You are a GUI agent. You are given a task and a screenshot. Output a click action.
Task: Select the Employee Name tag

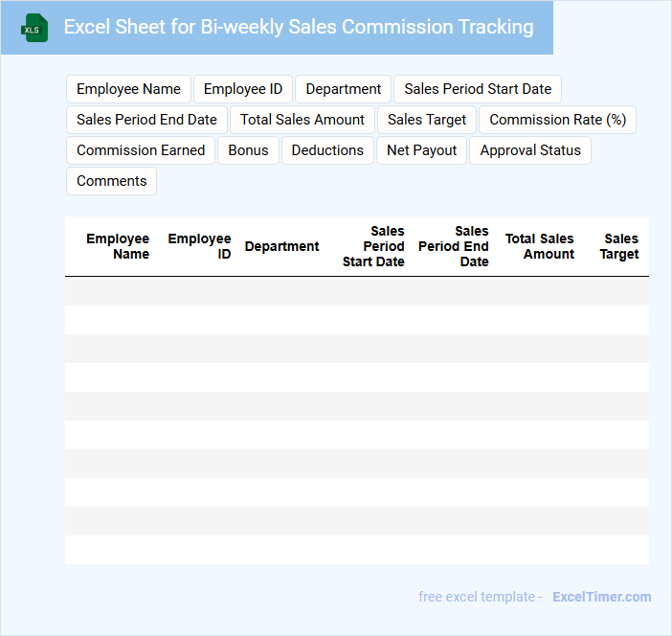[128, 89]
